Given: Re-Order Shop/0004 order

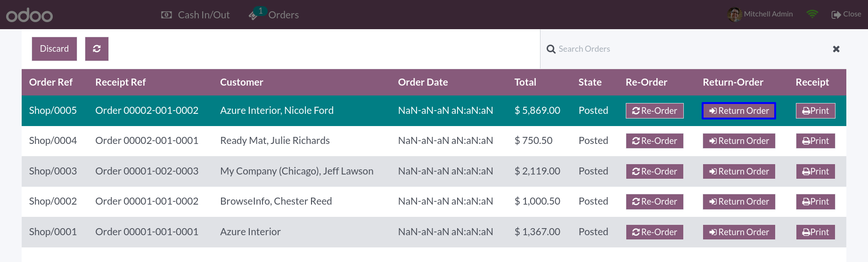Looking at the screenshot, I should coord(655,141).
